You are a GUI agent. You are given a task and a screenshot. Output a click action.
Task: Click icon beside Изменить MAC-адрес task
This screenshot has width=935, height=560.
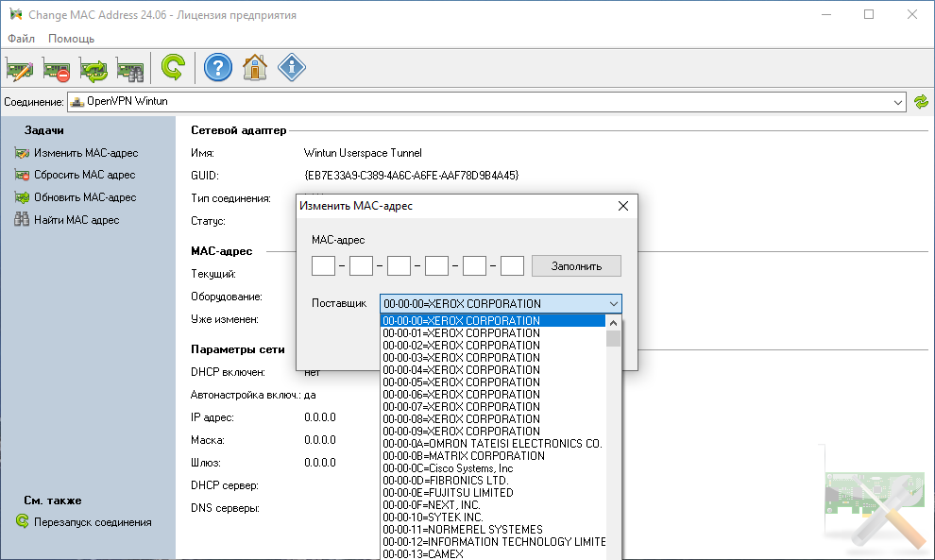pos(22,153)
